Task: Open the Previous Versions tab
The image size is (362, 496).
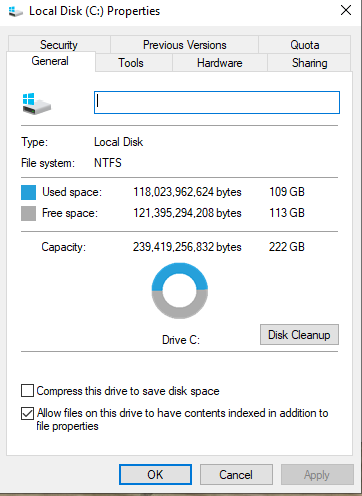Action: coord(185,45)
